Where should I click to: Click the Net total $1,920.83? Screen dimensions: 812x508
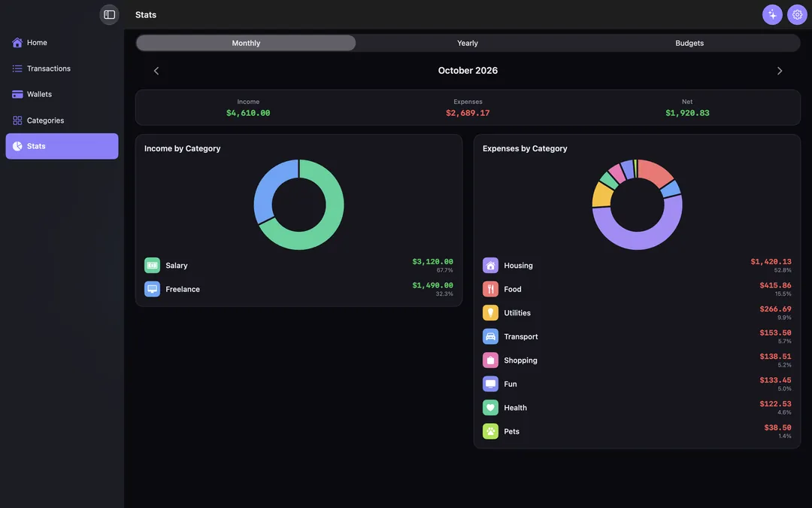click(687, 113)
